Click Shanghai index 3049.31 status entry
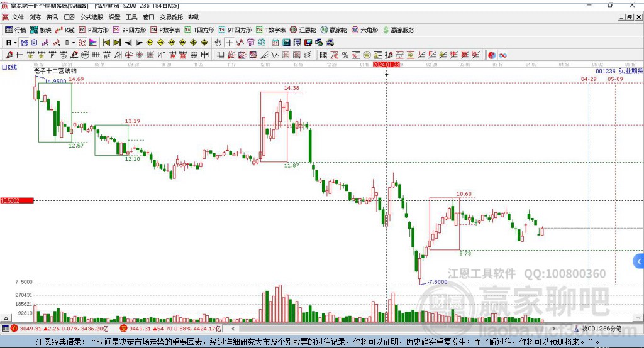The image size is (644, 348). [x=60, y=329]
